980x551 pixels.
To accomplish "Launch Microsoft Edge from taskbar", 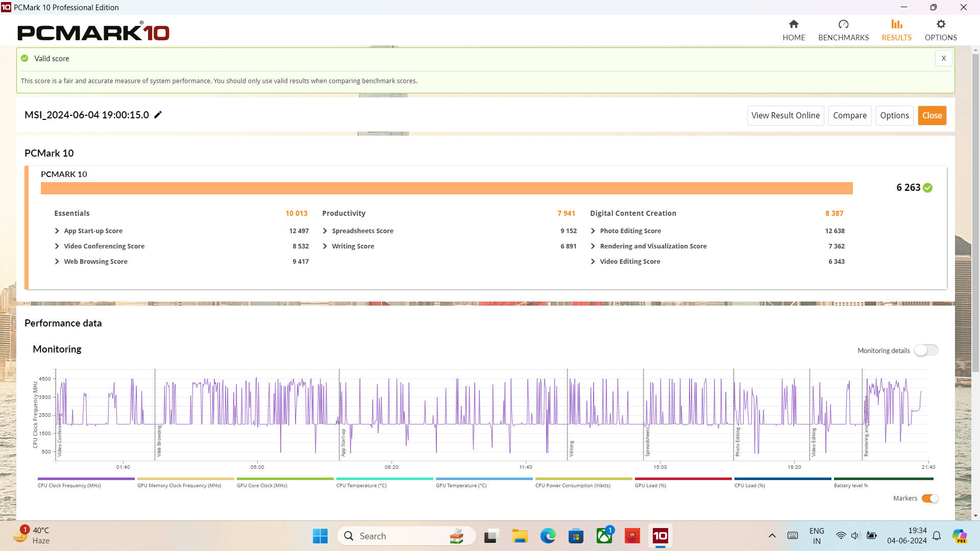I will click(x=548, y=536).
